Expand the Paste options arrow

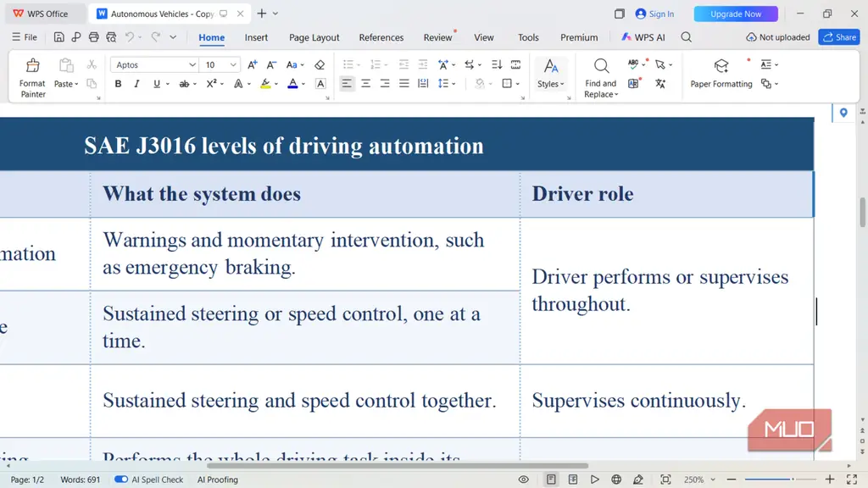pos(76,84)
